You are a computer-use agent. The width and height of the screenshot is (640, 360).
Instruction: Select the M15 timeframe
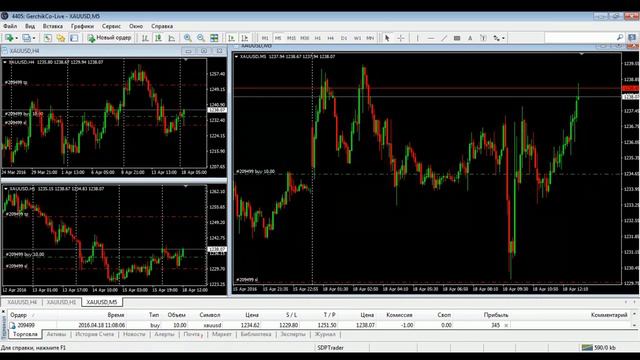pyautogui.click(x=291, y=38)
